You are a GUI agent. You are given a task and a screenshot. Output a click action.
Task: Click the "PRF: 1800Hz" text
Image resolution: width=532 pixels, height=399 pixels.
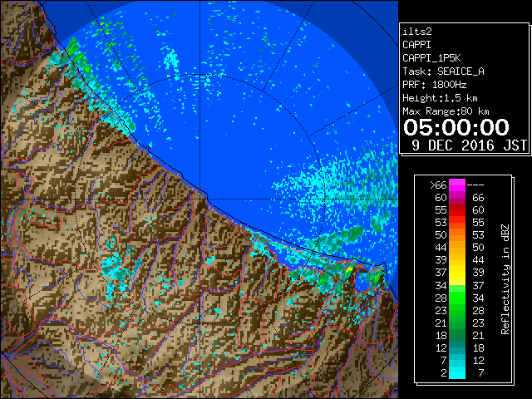click(x=434, y=85)
